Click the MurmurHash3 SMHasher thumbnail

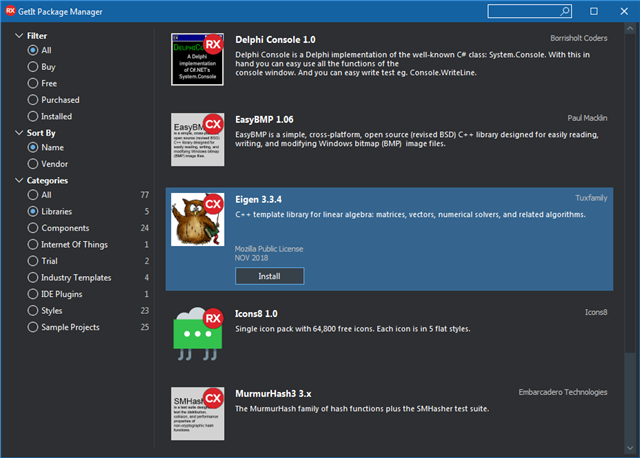click(198, 414)
